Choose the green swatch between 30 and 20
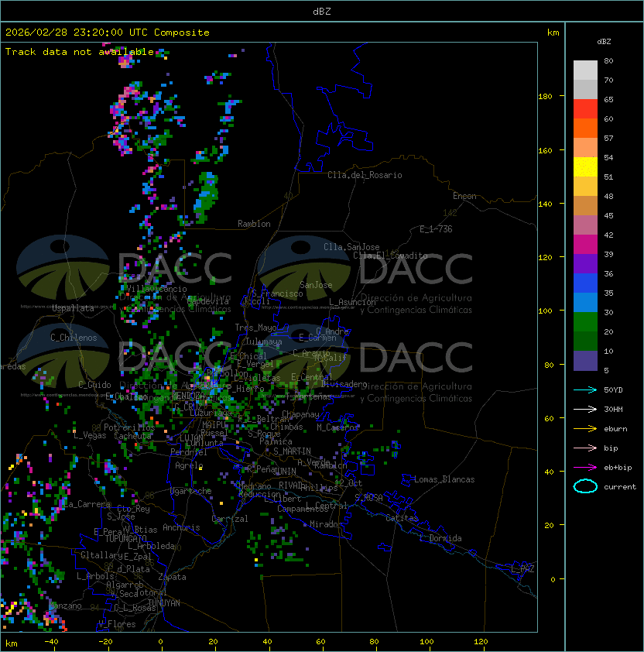Viewport: 644px width, 652px height. [585, 322]
